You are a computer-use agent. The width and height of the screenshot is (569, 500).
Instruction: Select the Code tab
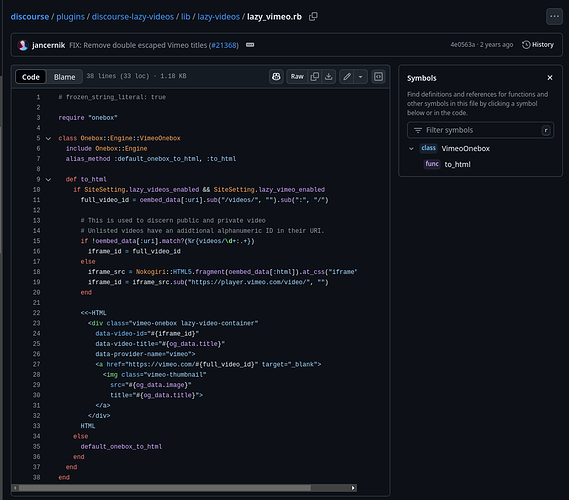click(x=30, y=77)
